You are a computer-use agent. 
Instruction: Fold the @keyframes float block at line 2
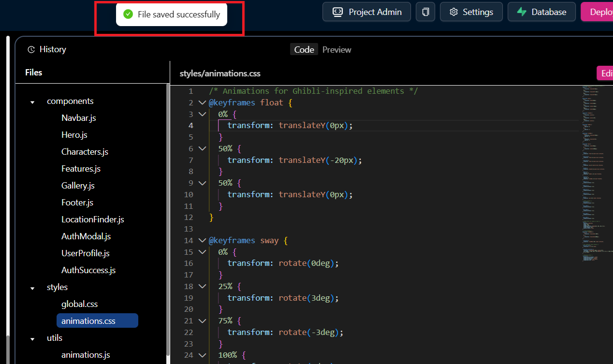(202, 102)
